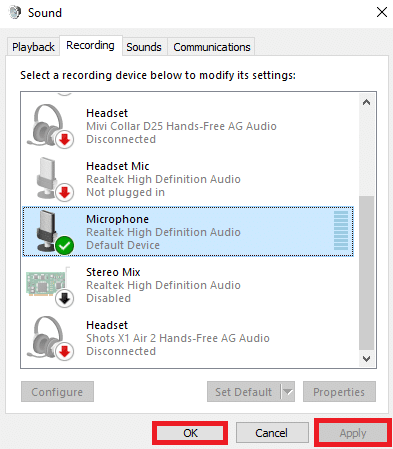Click the Stereo Mix sound card icon
The width and height of the screenshot is (393, 449).
(50, 285)
